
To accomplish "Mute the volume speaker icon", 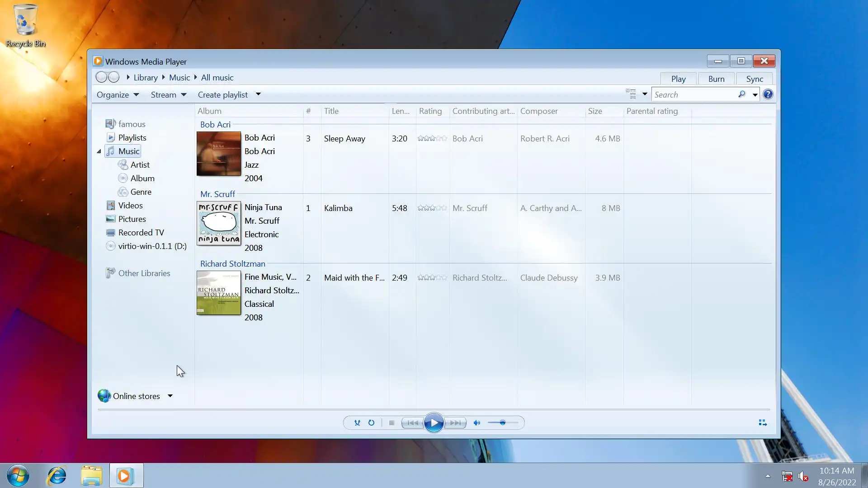I will (x=476, y=423).
